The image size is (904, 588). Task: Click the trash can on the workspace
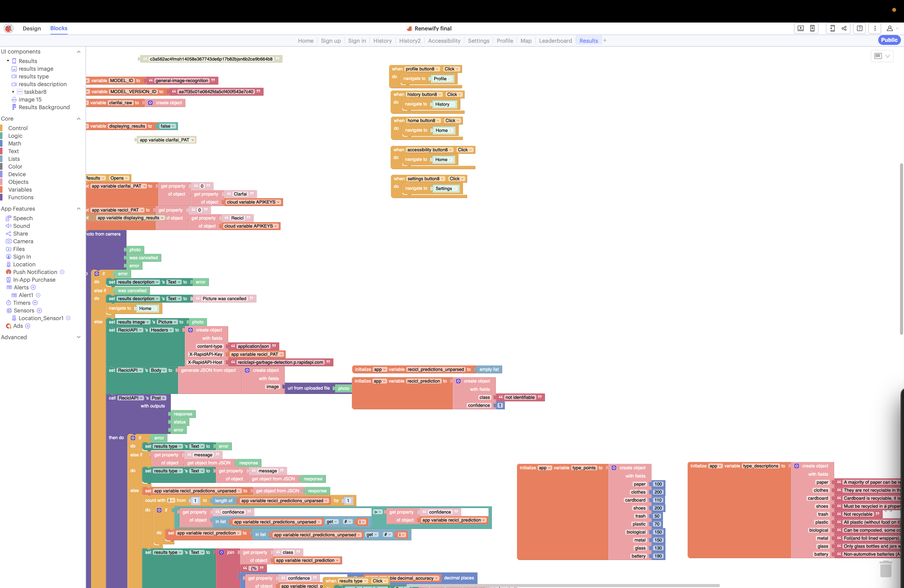pyautogui.click(x=885, y=569)
